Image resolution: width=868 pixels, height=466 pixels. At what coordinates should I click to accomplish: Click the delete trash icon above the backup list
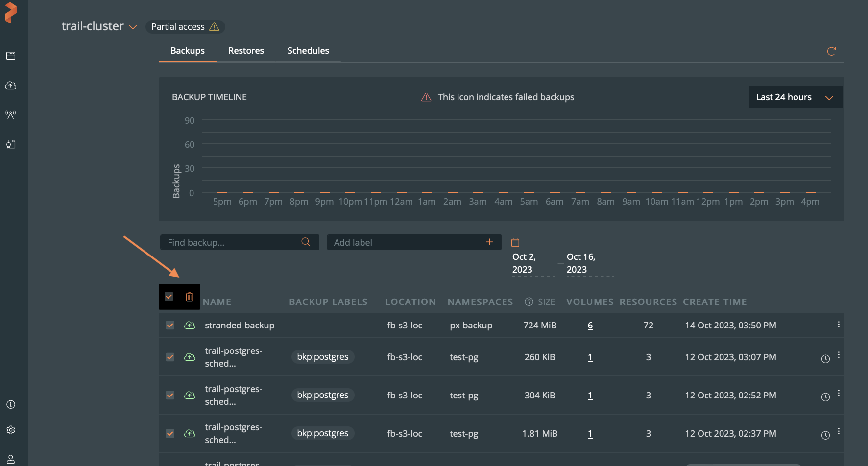[190, 297]
